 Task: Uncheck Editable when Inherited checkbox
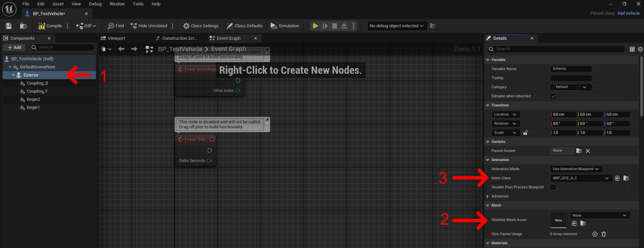click(x=553, y=96)
